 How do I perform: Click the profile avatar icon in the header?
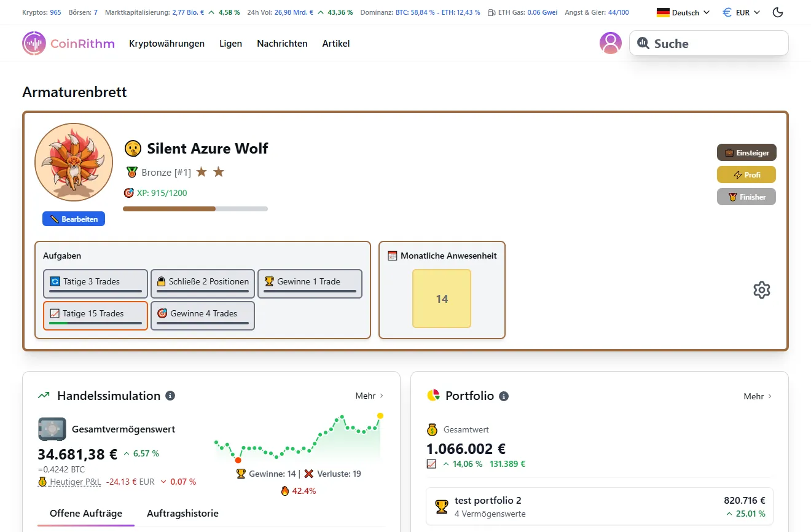610,43
